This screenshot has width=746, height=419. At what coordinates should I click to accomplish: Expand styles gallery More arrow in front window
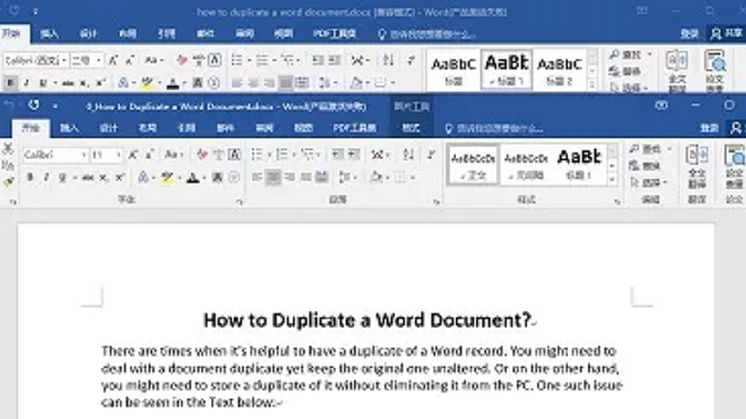click(612, 179)
